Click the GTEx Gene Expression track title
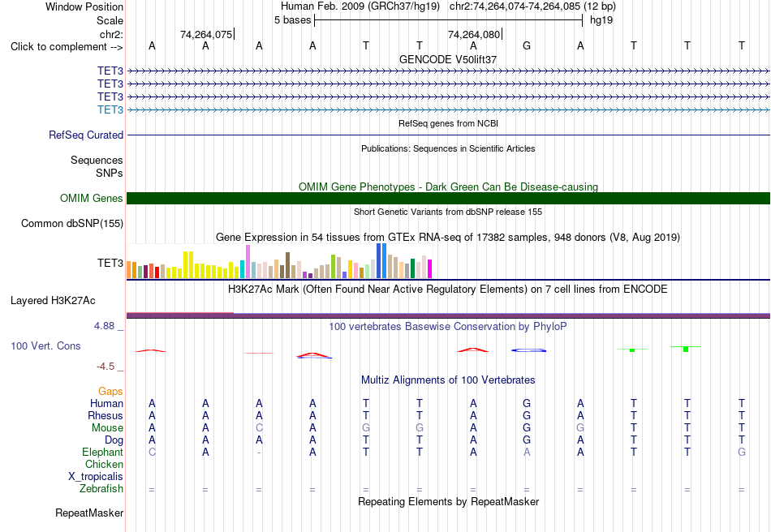 448,238
